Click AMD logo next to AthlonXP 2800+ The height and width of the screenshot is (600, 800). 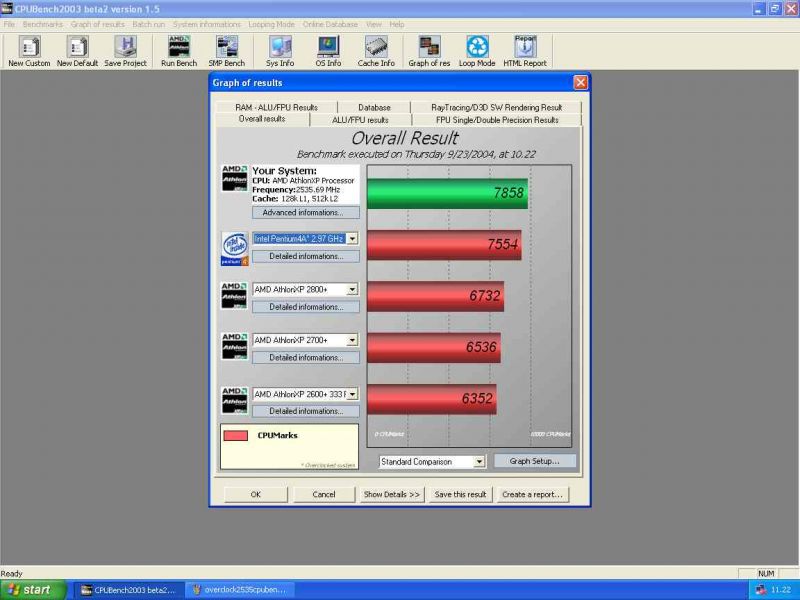[x=234, y=295]
